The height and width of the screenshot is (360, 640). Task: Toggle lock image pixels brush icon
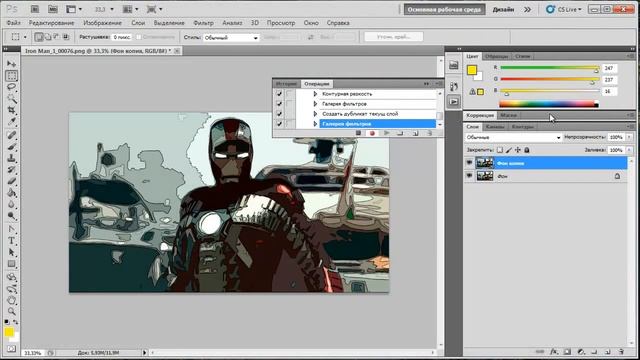pos(509,150)
